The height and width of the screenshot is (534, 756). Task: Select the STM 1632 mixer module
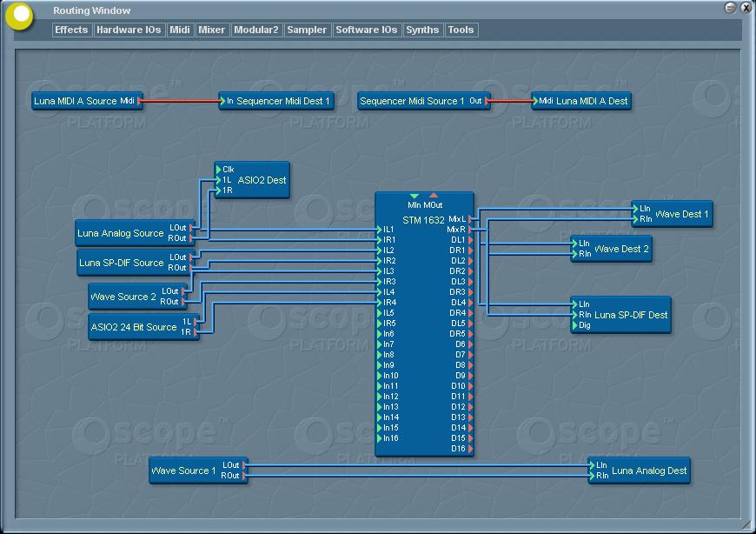pyautogui.click(x=424, y=324)
